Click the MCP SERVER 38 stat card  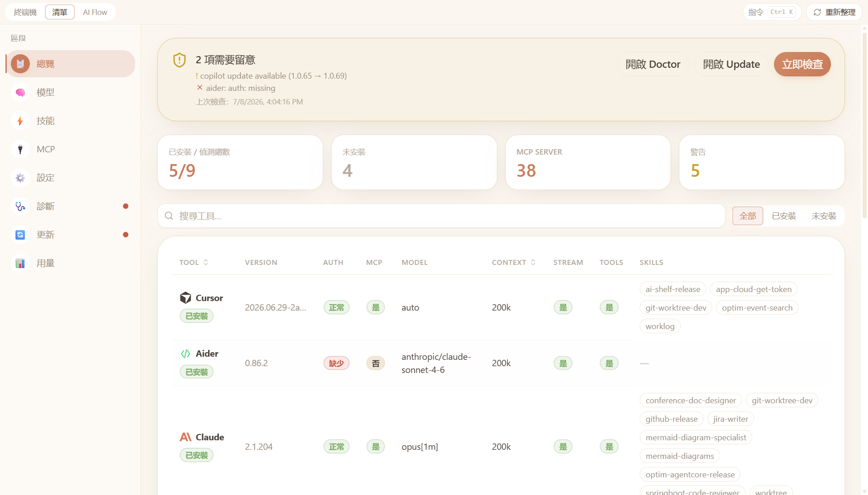[588, 162]
